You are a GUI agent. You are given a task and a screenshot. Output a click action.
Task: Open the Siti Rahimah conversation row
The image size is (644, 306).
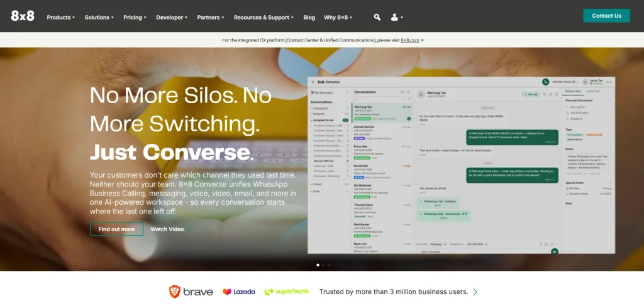[x=382, y=191]
